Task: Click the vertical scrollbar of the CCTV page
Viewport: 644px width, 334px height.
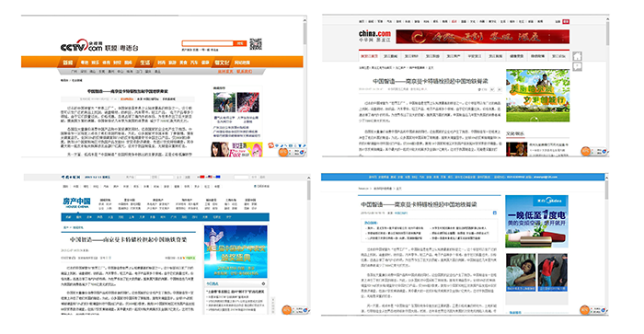Action: point(305,86)
